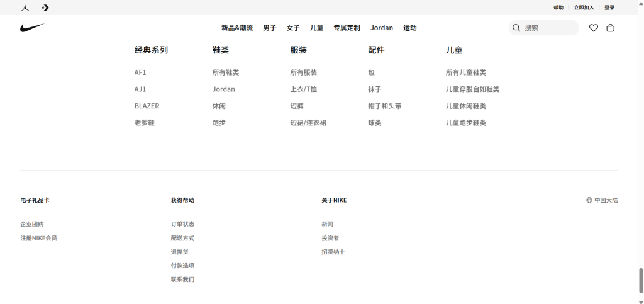Open the 配件 column heading
This screenshot has width=644, height=304.
(x=376, y=50)
